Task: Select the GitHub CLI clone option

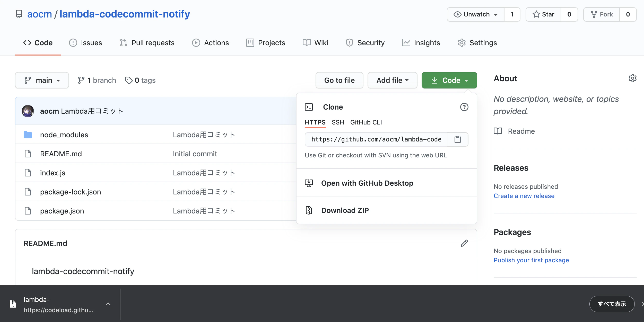Action: coord(366,122)
